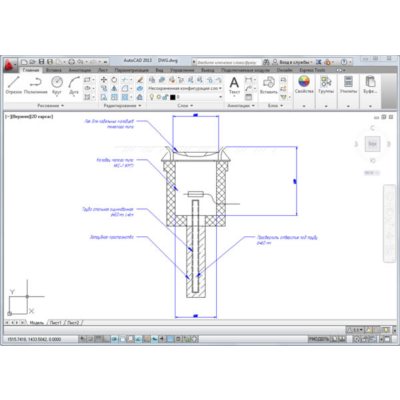Image resolution: width=400 pixels, height=400 pixels.
Task: Select the Arc (Дуга) tool
Action: 74,85
